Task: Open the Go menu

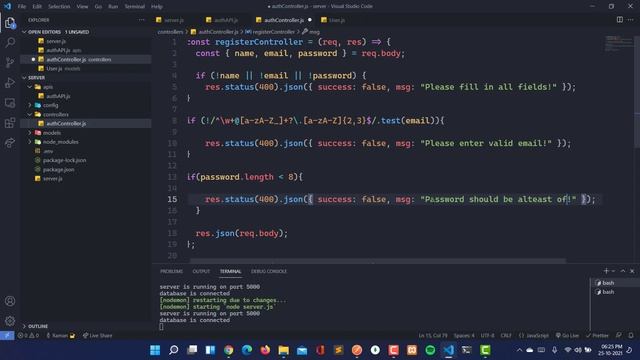Action: pyautogui.click(x=98, y=7)
